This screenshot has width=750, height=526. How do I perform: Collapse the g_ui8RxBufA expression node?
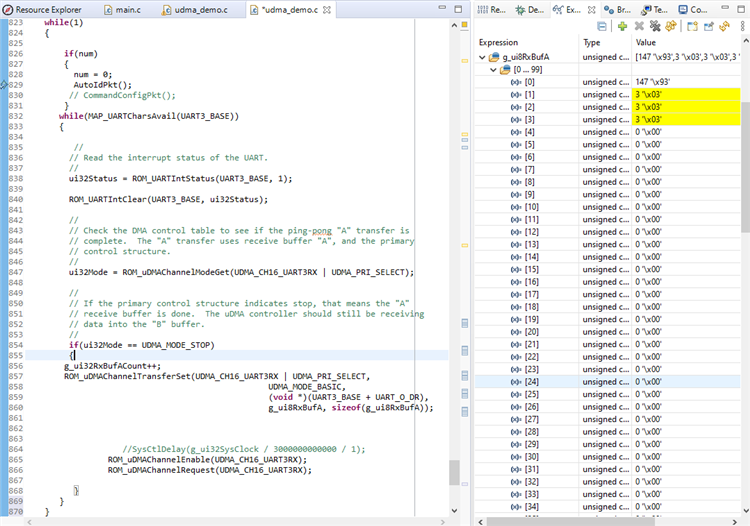[482, 57]
